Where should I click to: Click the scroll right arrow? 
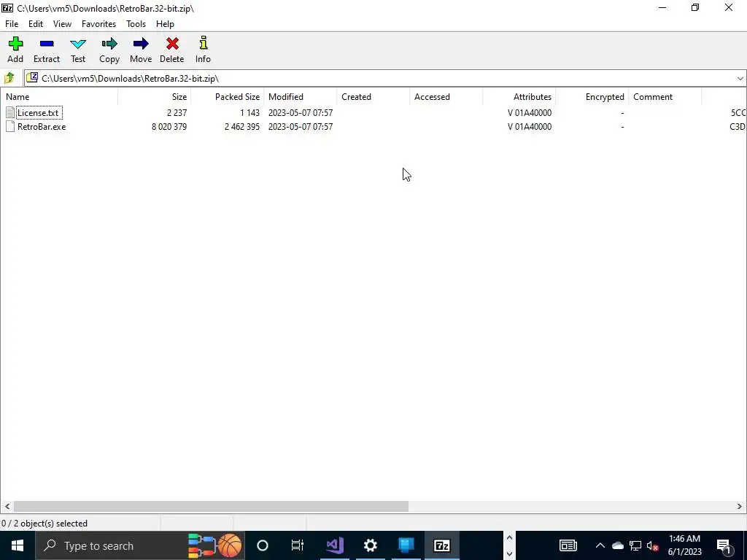point(740,506)
